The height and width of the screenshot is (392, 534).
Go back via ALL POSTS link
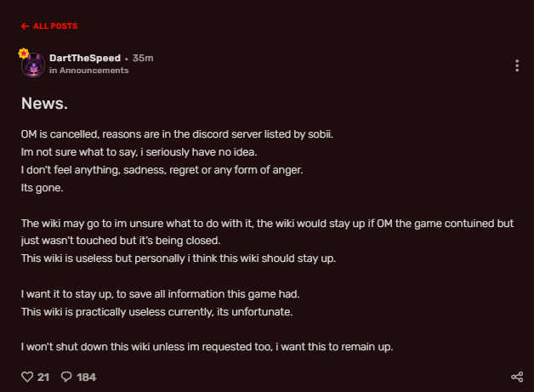[x=54, y=26]
